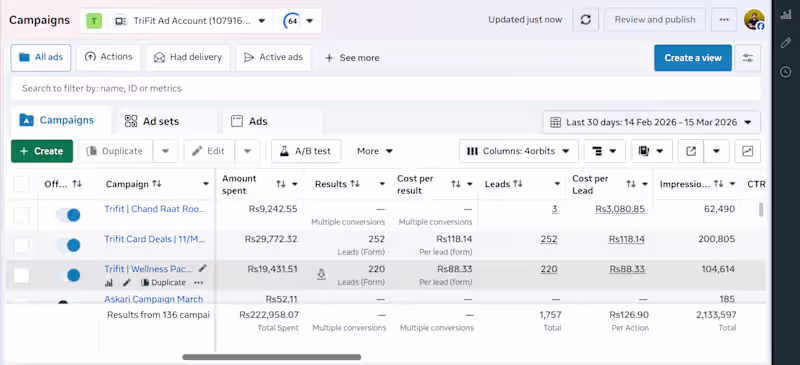The height and width of the screenshot is (365, 800).
Task: Expand the Duplicate options dropdown arrow
Action: tap(165, 151)
